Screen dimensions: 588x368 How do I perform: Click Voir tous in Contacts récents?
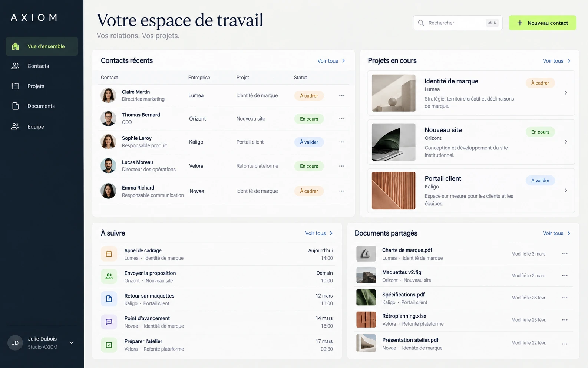pos(331,61)
